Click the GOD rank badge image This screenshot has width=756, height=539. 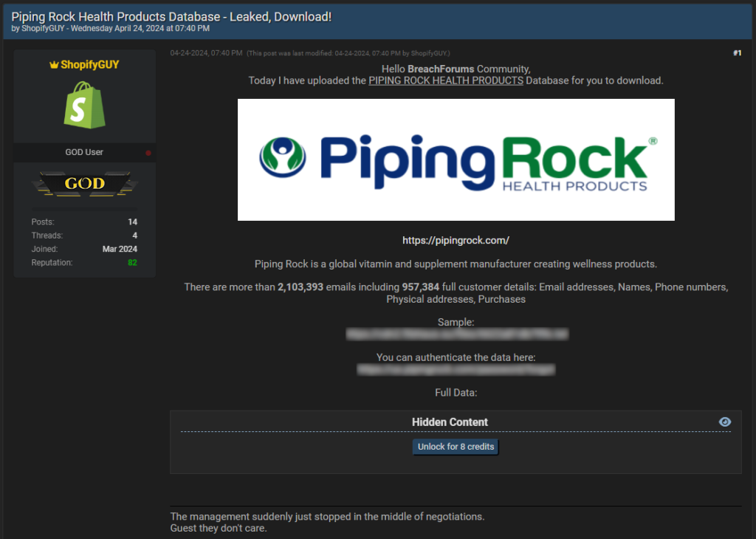pos(85,183)
